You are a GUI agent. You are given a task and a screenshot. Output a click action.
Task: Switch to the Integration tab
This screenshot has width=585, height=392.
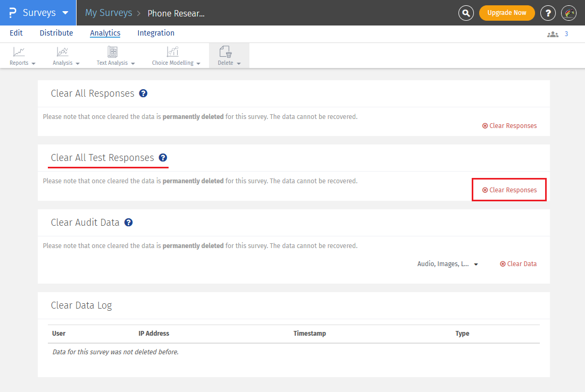click(x=156, y=33)
